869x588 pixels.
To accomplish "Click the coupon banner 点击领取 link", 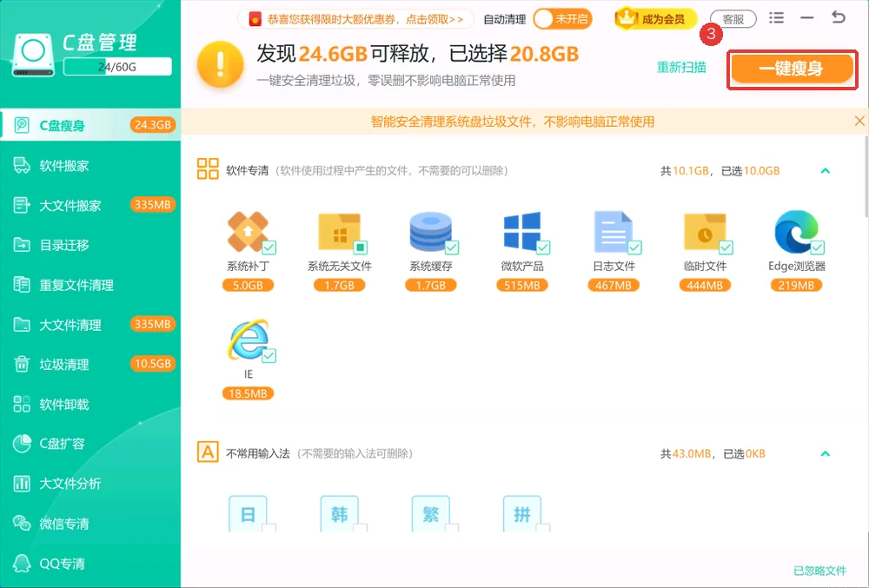I will click(434, 19).
